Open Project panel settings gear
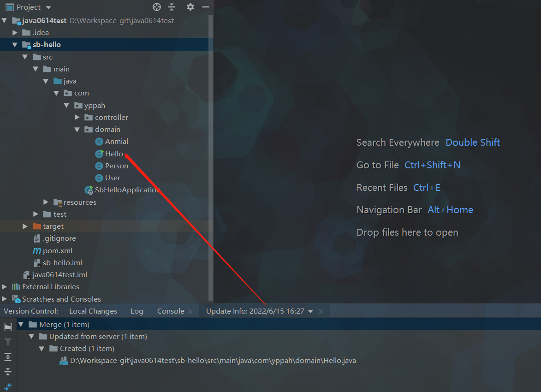The image size is (541, 392). coord(190,7)
